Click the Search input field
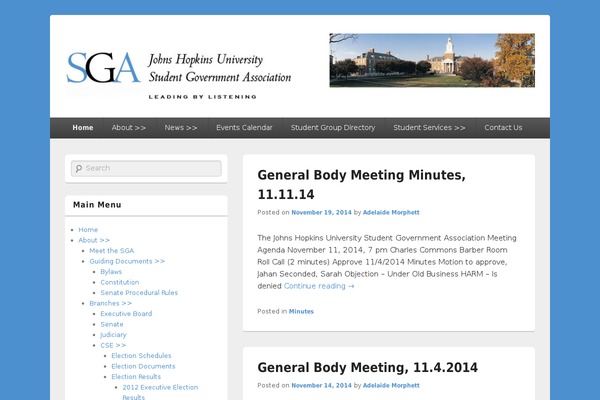This screenshot has height=400, width=600. 146,168
